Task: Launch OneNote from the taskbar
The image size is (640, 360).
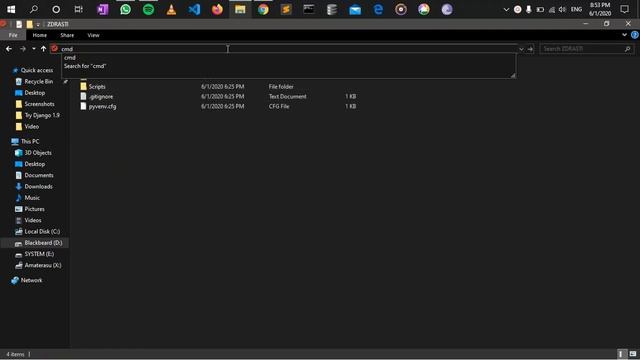Action: (102, 9)
